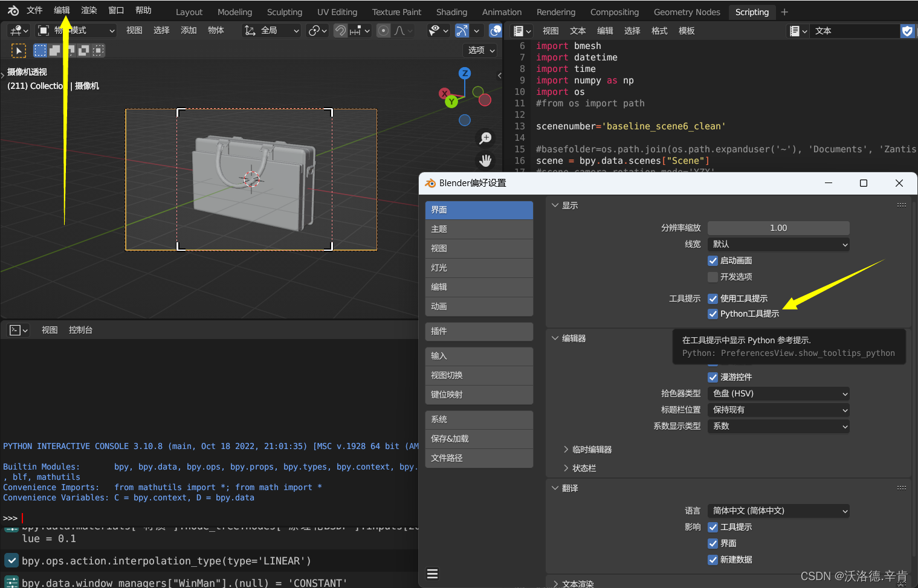The image size is (918, 588).
Task: Click the 选项 button in viewport corner
Action: [479, 50]
